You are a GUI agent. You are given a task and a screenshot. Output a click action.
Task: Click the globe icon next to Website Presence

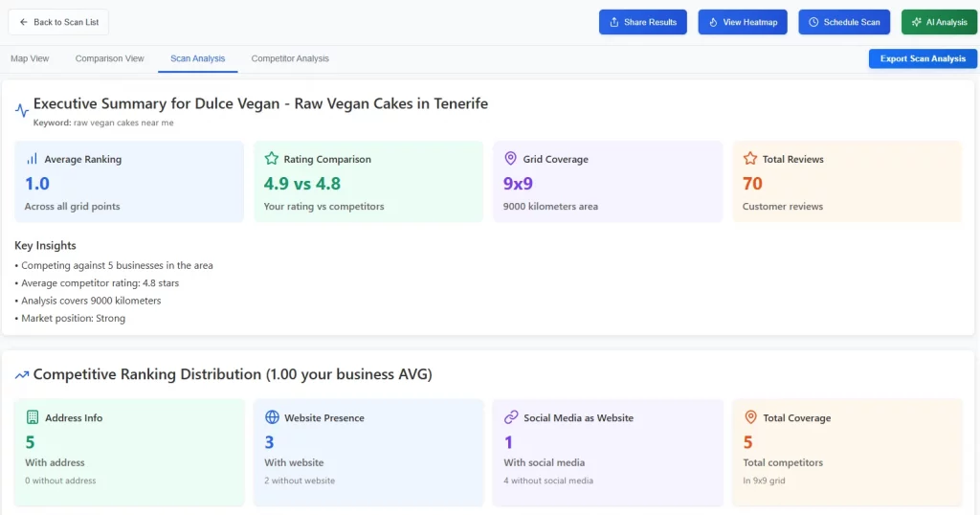pos(272,416)
